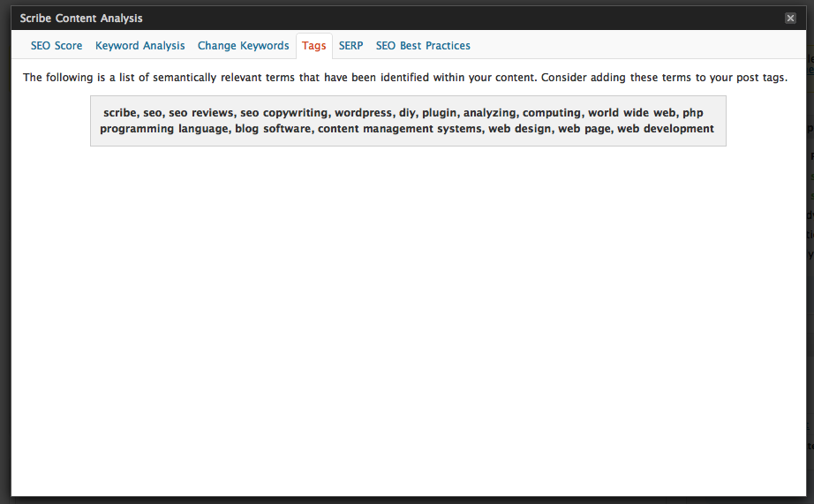Go to the Change Keywords tab
Screen dimensions: 814x504
click(243, 46)
